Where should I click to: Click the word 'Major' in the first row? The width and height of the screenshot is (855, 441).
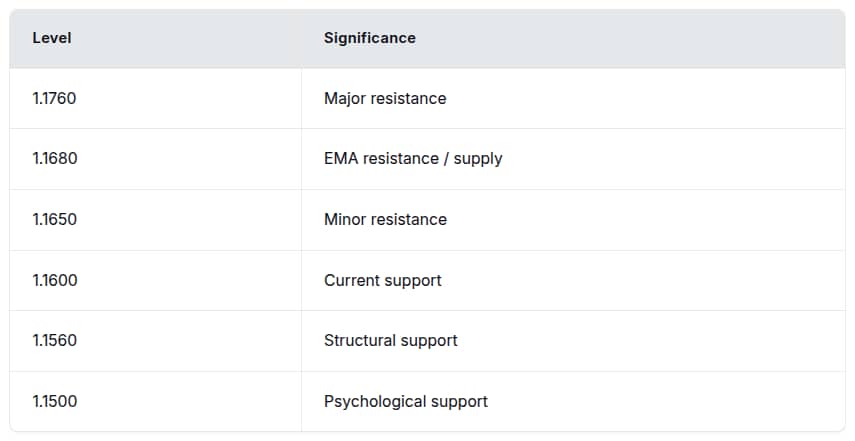tap(345, 99)
